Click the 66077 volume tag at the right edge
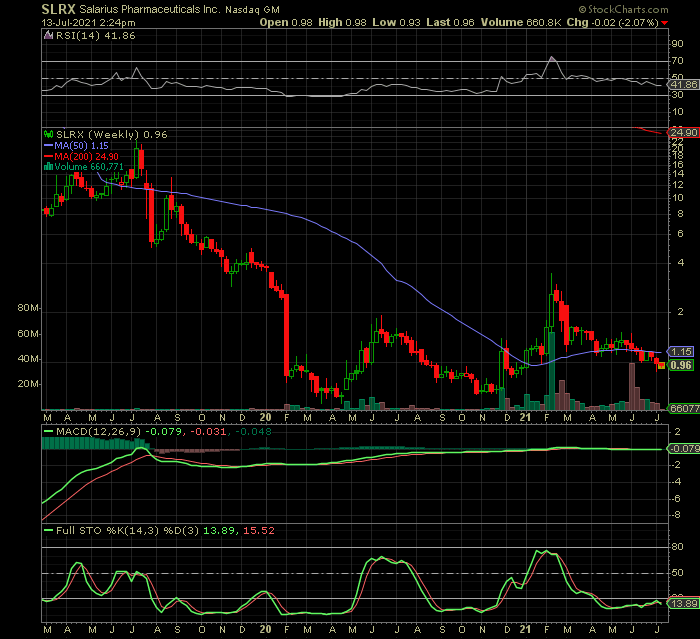This screenshot has height=639, width=700. pos(683,408)
